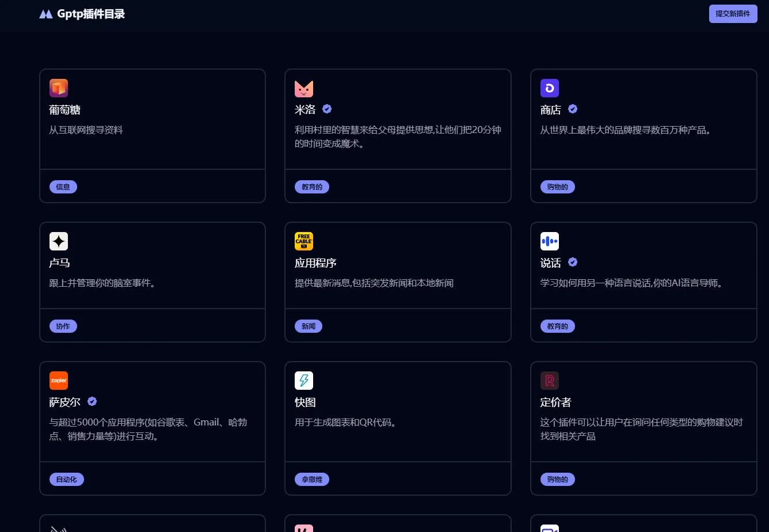Click description 跟上并管理你的脑室事件。
Viewport: 769px width, 532px height.
[x=102, y=283]
